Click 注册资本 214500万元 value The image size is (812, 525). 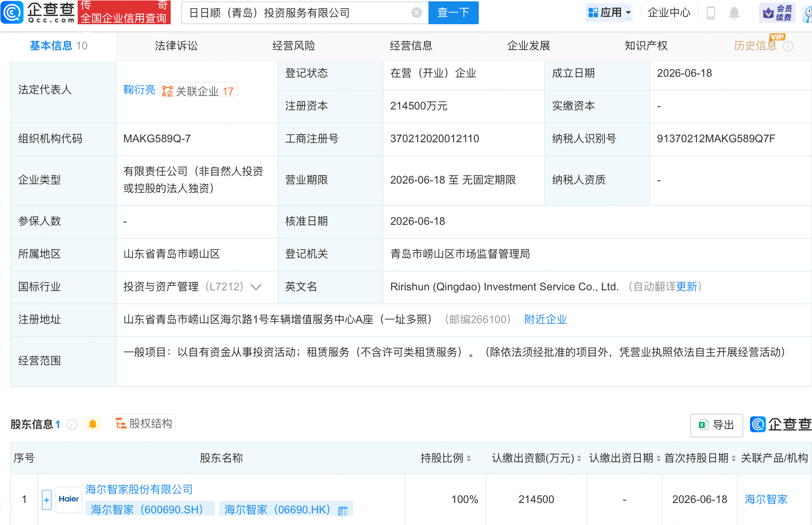coord(419,106)
